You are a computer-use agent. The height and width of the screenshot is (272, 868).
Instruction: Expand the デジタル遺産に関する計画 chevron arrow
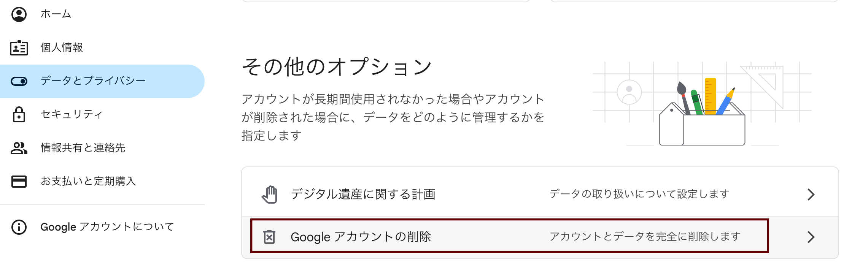[811, 195]
